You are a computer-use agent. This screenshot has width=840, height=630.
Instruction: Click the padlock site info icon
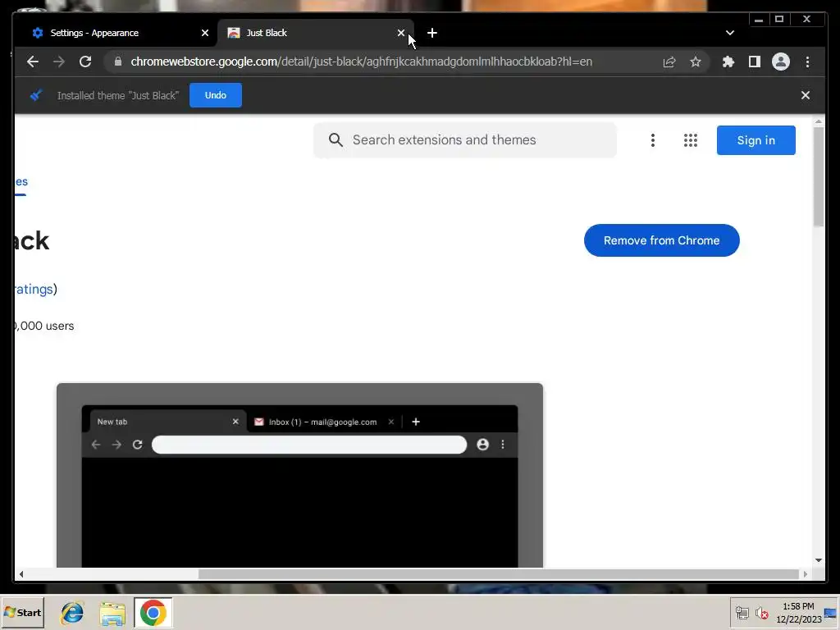tap(118, 62)
